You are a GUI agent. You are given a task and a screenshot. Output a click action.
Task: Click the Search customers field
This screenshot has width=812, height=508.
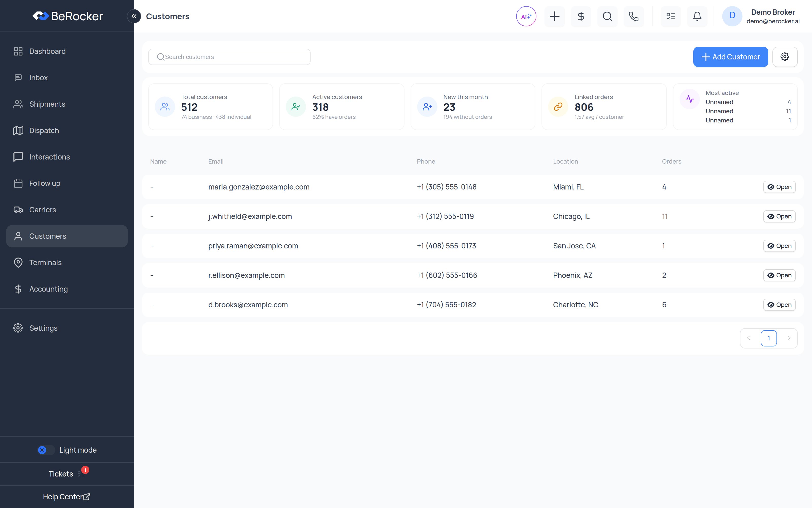[229, 57]
